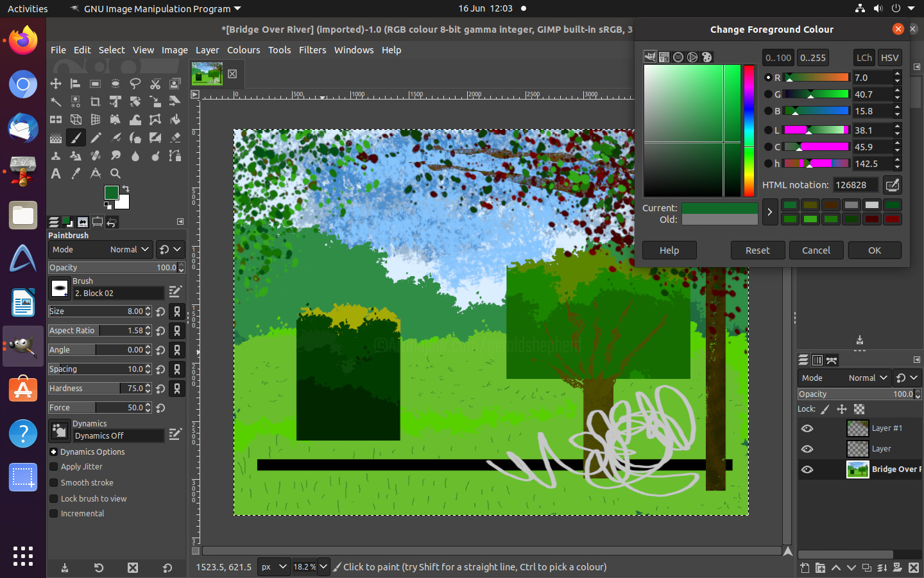This screenshot has width=924, height=578.
Task: Select the G channel radio button
Action: coord(768,94)
